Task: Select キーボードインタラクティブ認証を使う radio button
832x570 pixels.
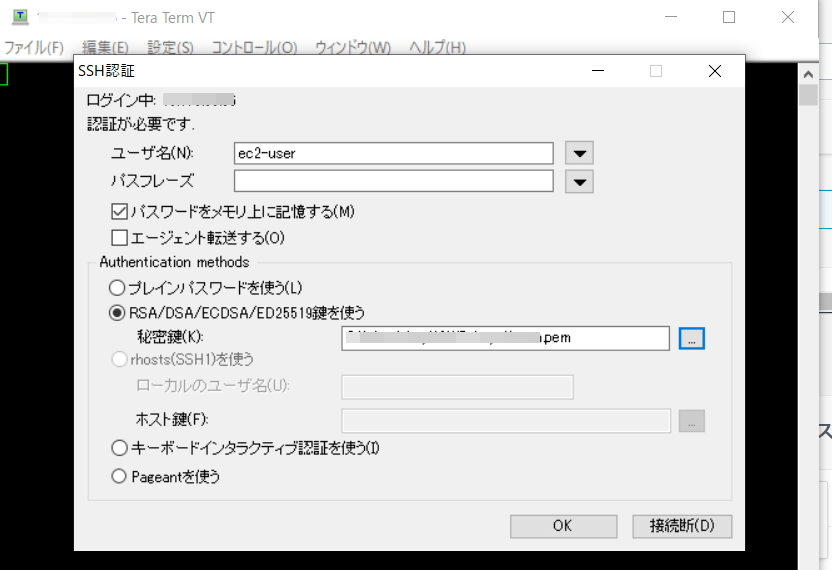Action: coord(119,448)
